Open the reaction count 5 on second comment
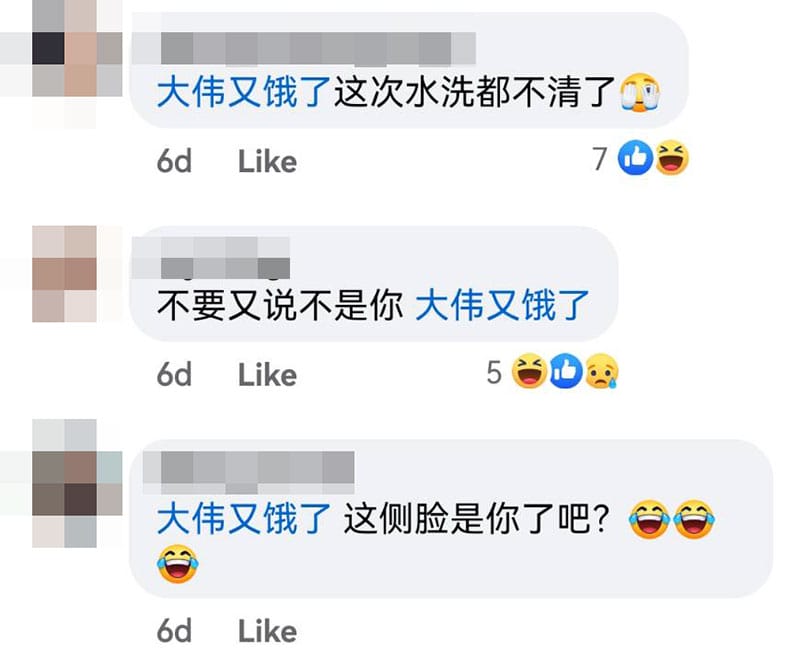This screenshot has height=663, width=800. click(494, 372)
